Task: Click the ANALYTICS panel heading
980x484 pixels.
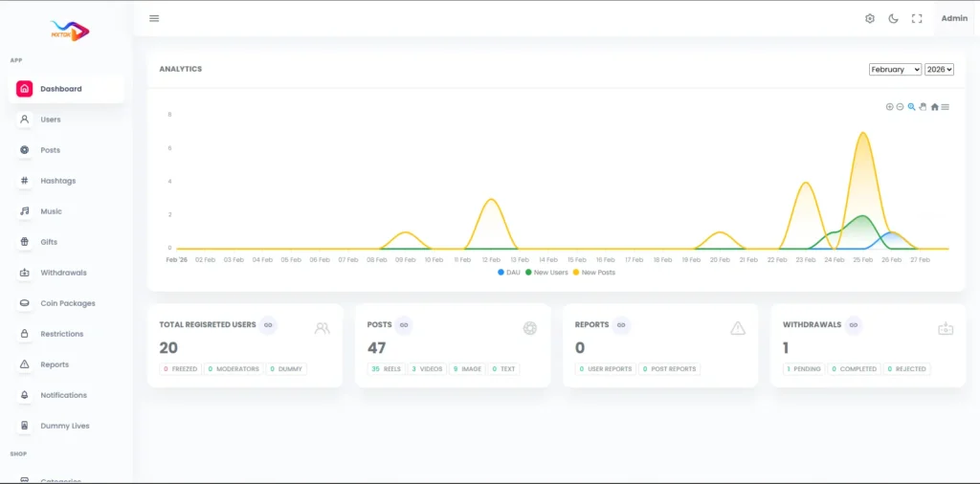Action: 181,69
